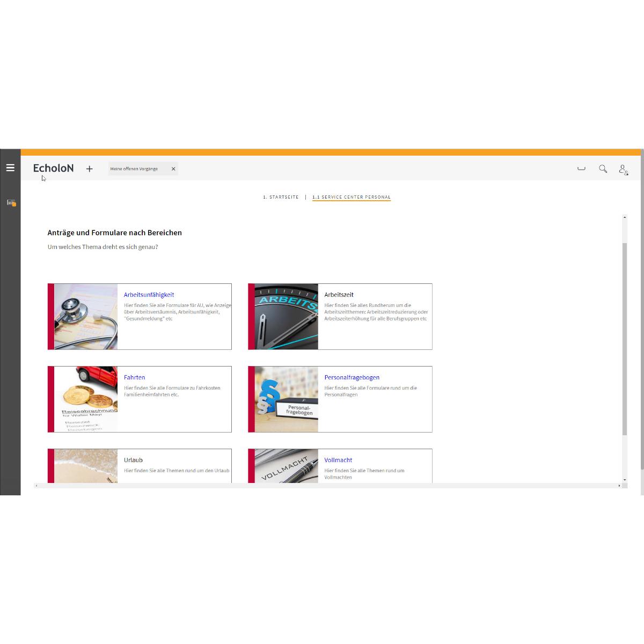Click the coins and car Fahrten thumbnail
This screenshot has width=644, height=644.
click(86, 399)
